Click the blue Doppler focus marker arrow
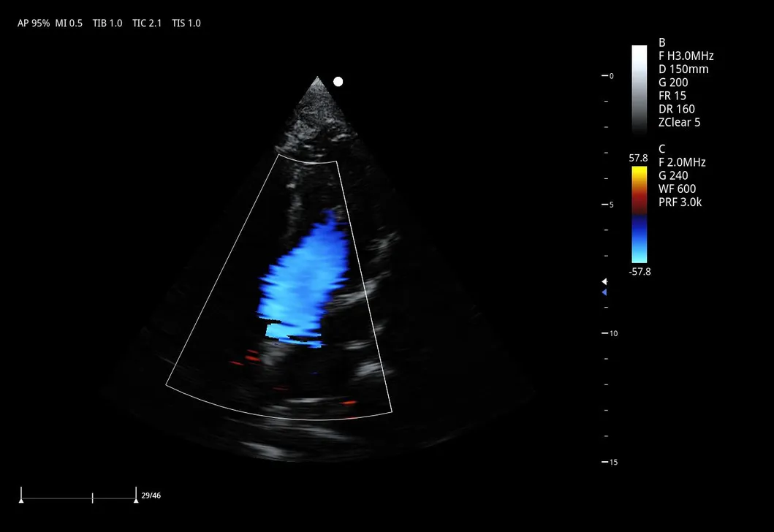Image resolution: width=774 pixels, height=532 pixels. coord(604,292)
